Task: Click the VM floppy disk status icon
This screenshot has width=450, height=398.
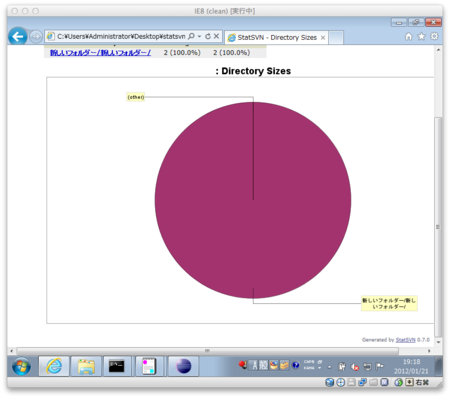Action: click(351, 383)
